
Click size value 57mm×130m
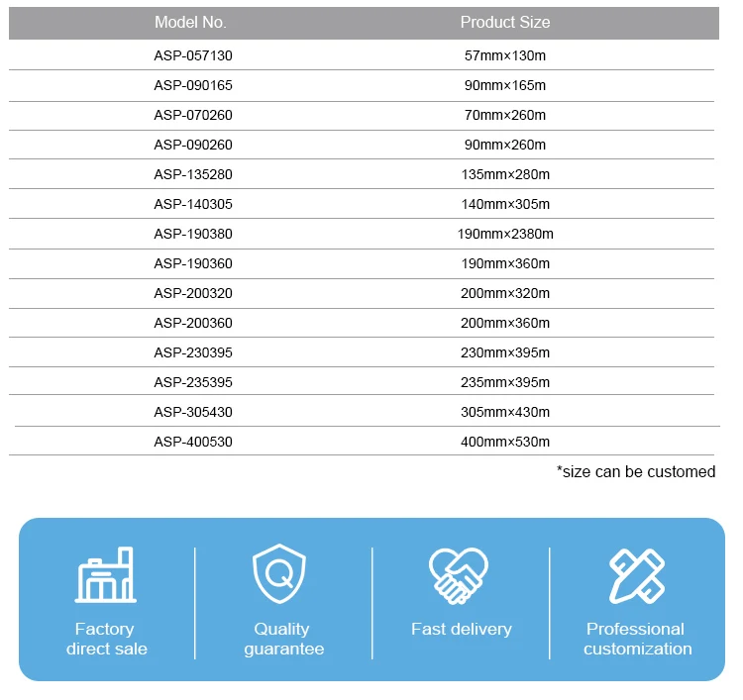pyautogui.click(x=505, y=55)
